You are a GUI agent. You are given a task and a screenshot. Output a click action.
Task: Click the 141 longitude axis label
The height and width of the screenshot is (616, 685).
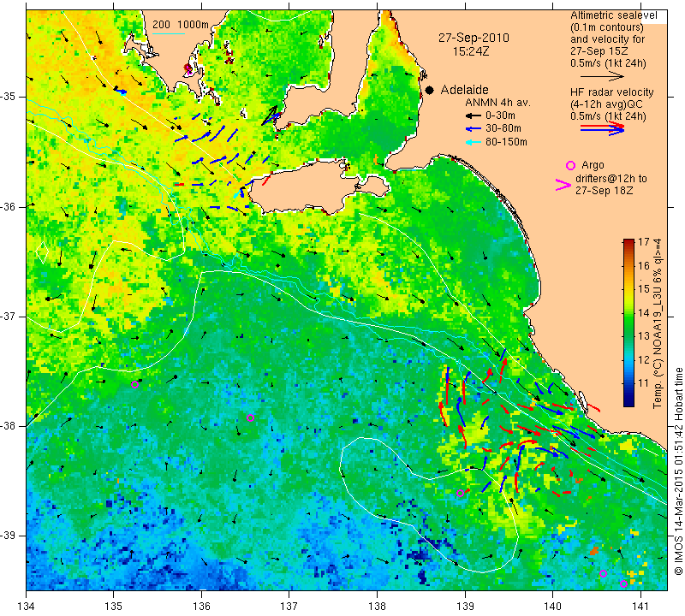tap(640, 607)
